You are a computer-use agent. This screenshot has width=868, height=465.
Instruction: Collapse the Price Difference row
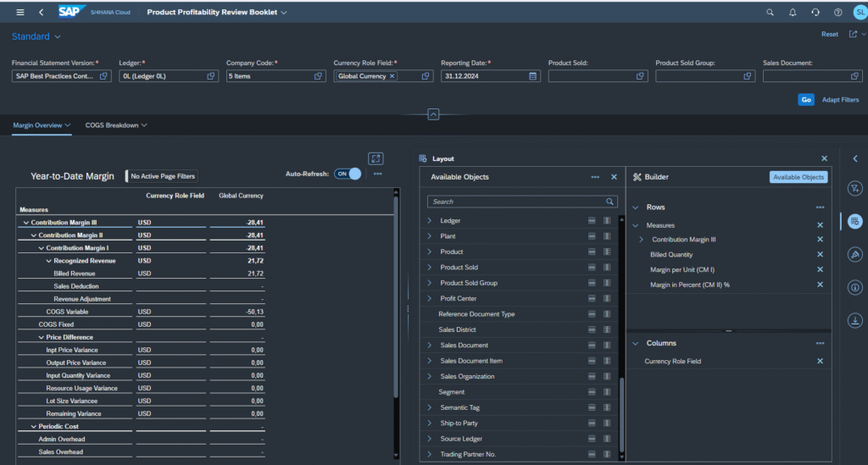(41, 337)
